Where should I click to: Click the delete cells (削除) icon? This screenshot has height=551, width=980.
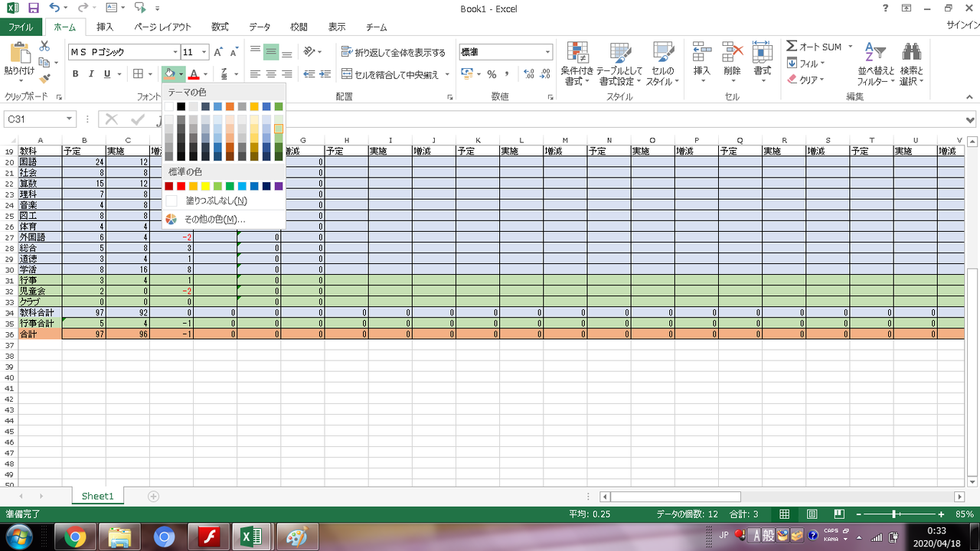[733, 52]
